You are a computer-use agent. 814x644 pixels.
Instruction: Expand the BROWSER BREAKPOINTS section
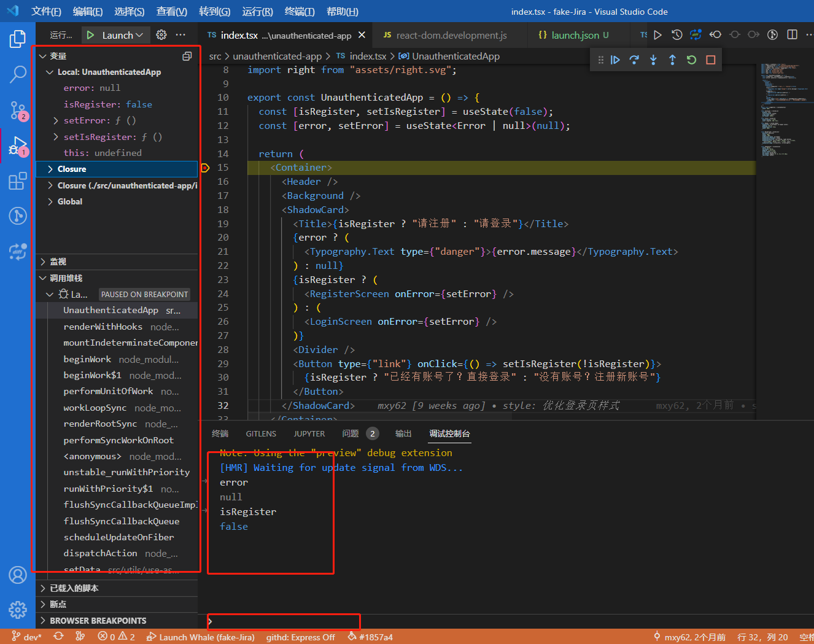click(x=117, y=621)
